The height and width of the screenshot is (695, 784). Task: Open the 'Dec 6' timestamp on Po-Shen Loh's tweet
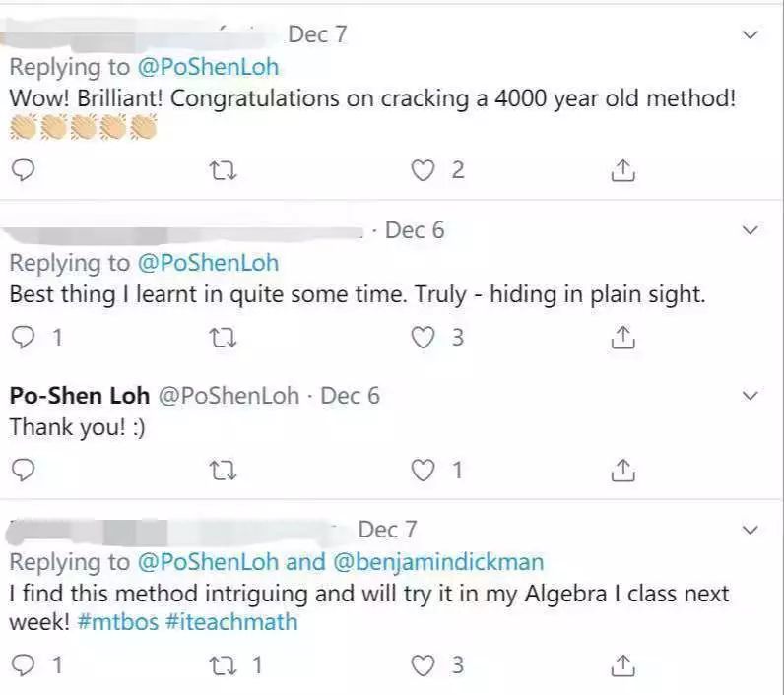click(351, 396)
